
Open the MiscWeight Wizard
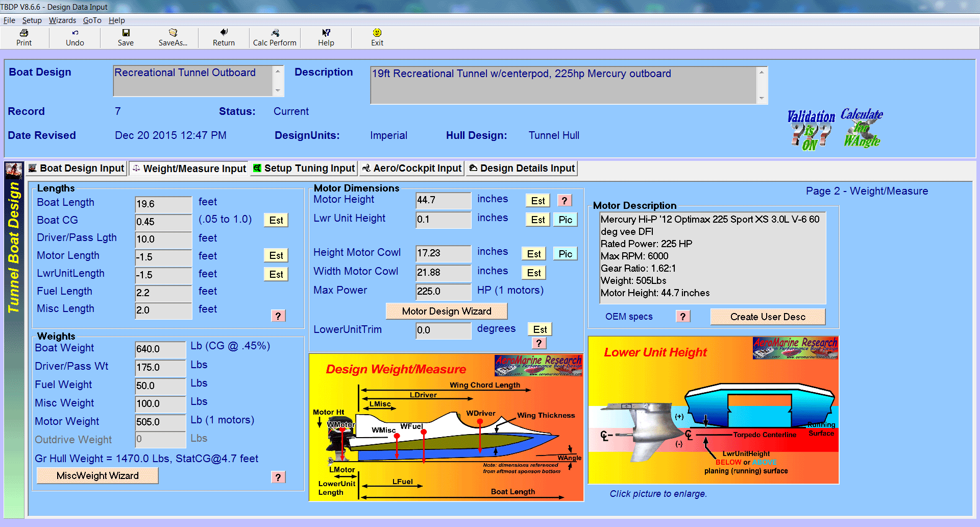97,475
